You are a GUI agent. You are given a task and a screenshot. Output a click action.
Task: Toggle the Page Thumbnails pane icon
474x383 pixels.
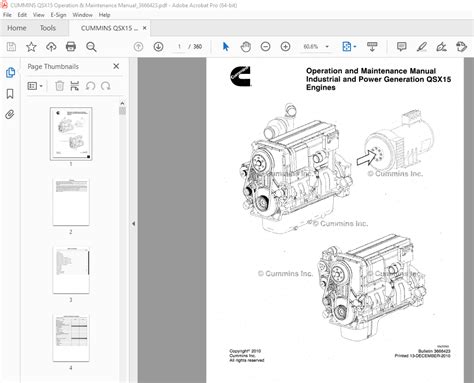[10, 72]
